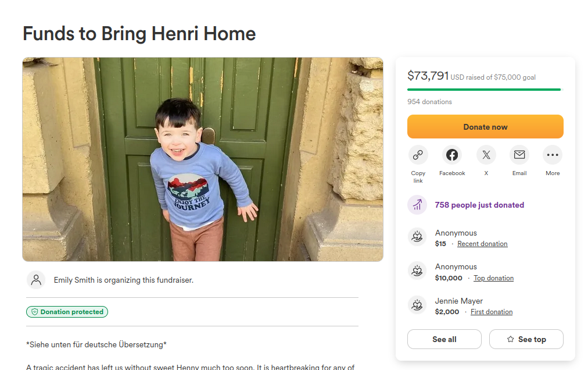This screenshot has height=370, width=588.
Task: Click the Copy link chain icon
Action: coord(418,155)
